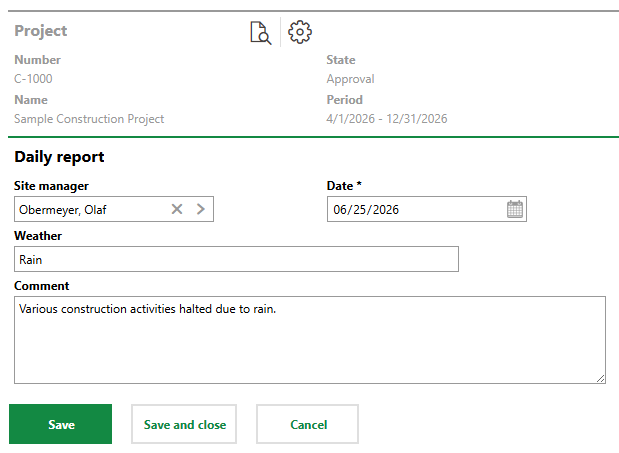619x453 pixels.
Task: Clear the Site manager selection
Action: (177, 209)
